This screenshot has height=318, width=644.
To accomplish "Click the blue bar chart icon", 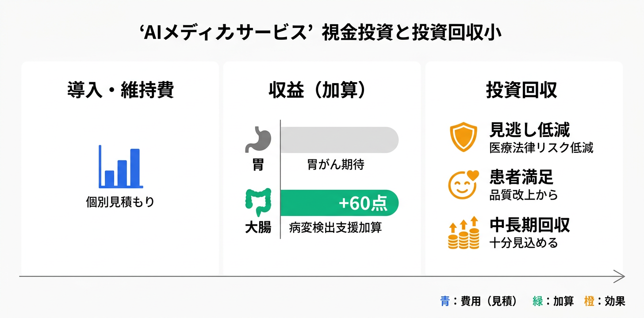I will 120,167.
